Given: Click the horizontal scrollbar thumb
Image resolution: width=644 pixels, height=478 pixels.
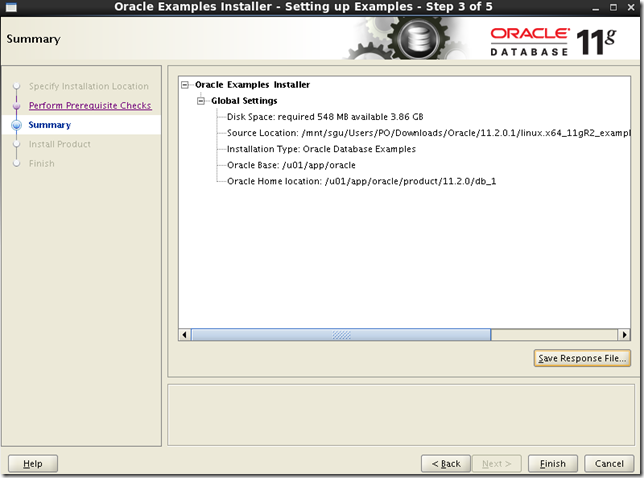Looking at the screenshot, I should click(x=341, y=335).
